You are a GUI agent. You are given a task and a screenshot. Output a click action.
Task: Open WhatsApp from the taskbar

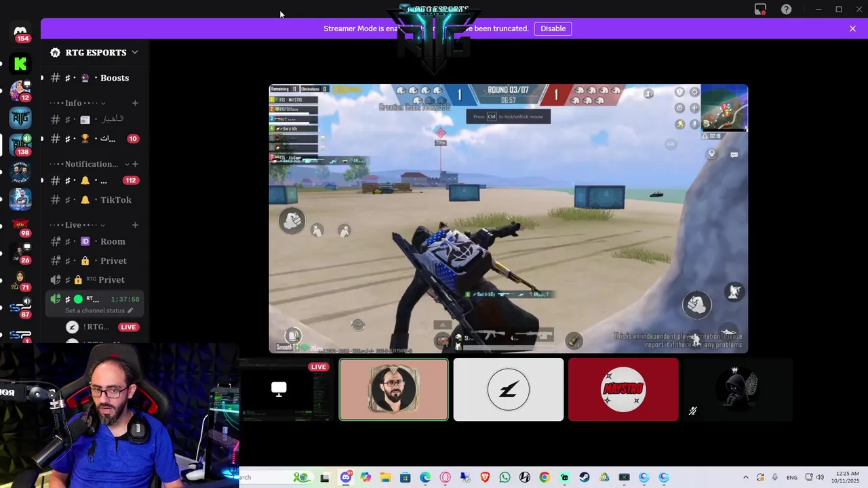coord(505,478)
